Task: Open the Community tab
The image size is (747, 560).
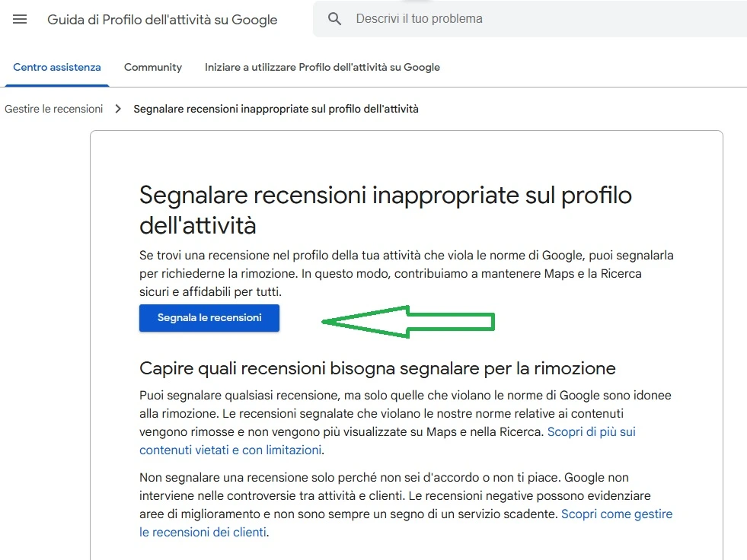Action: (x=152, y=67)
